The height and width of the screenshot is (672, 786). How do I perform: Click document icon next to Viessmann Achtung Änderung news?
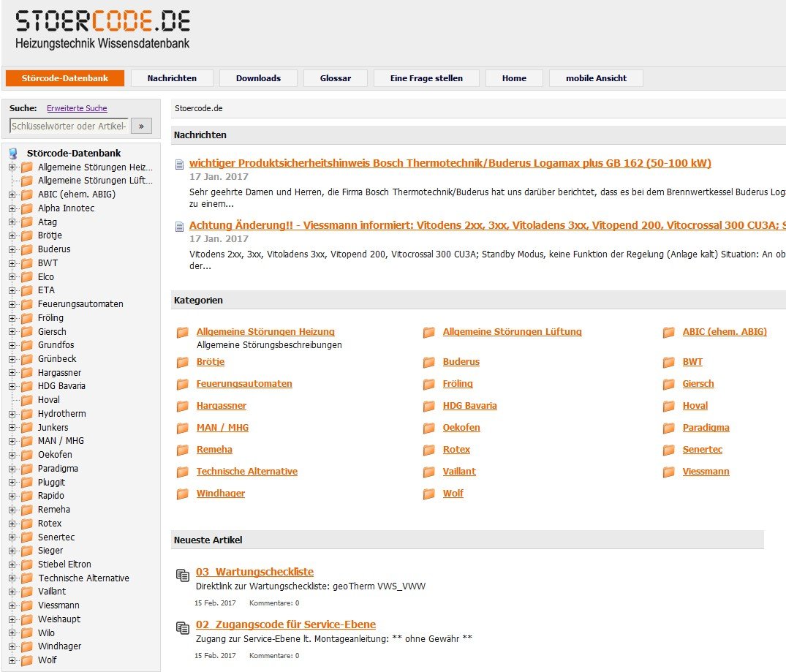[x=179, y=227]
